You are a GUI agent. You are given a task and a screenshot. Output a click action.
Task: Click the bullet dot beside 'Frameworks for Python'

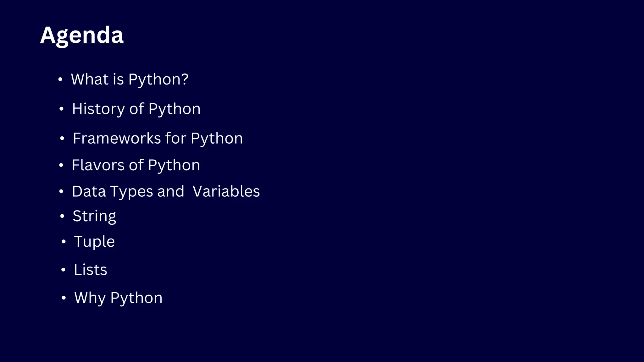pyautogui.click(x=62, y=138)
